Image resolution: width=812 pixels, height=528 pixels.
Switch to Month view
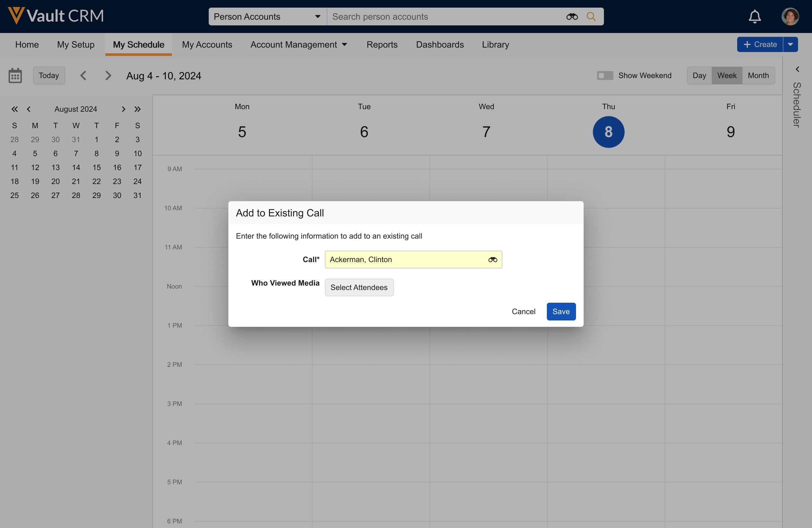758,76
